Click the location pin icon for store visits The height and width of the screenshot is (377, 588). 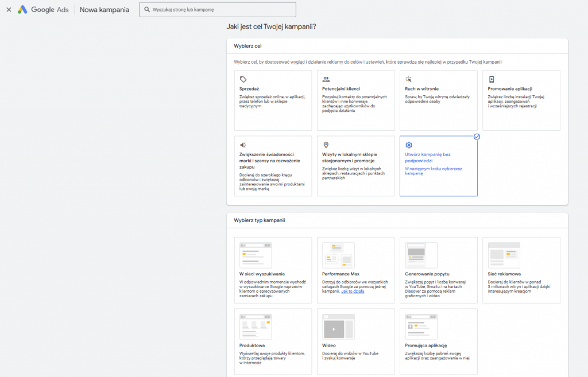click(326, 145)
